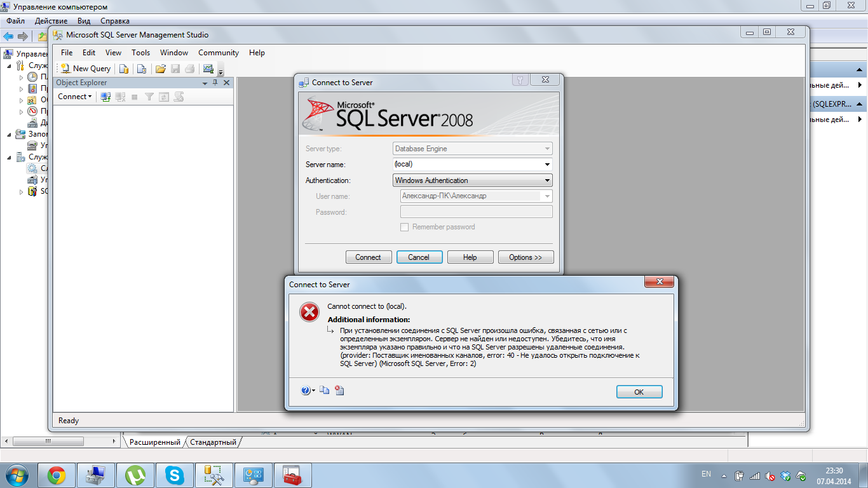Screen dimensions: 868x488
Task: Click the muted volume tray icon
Action: [x=770, y=475]
